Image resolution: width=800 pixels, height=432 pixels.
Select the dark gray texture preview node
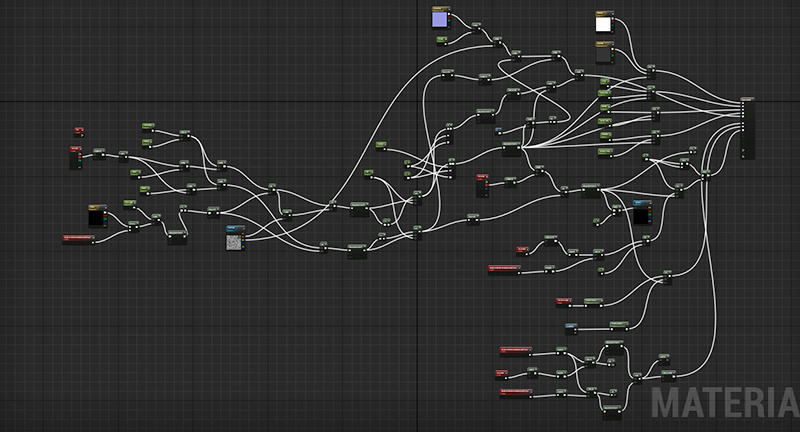click(605, 53)
